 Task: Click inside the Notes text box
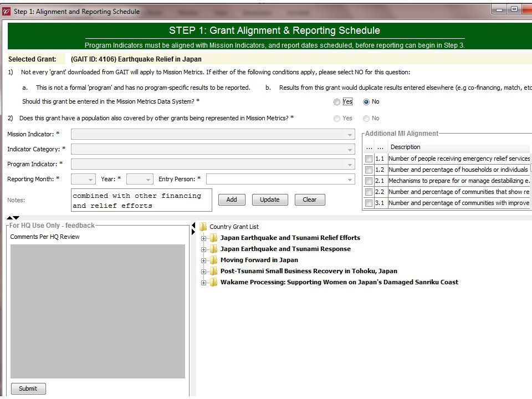click(x=141, y=200)
